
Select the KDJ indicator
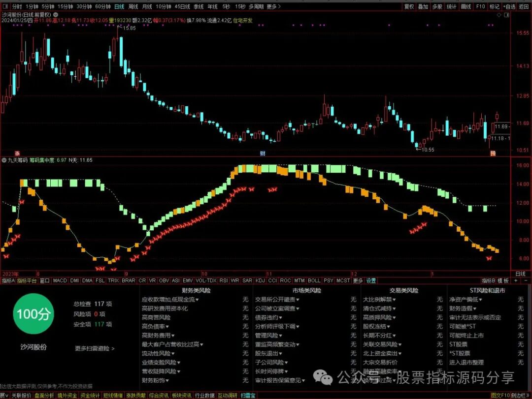point(260,281)
